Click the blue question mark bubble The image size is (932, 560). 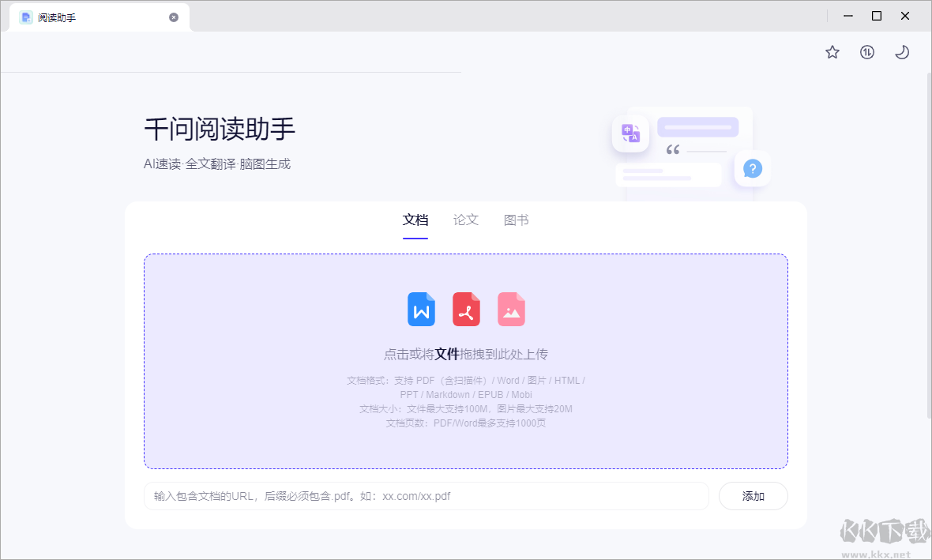(x=752, y=168)
